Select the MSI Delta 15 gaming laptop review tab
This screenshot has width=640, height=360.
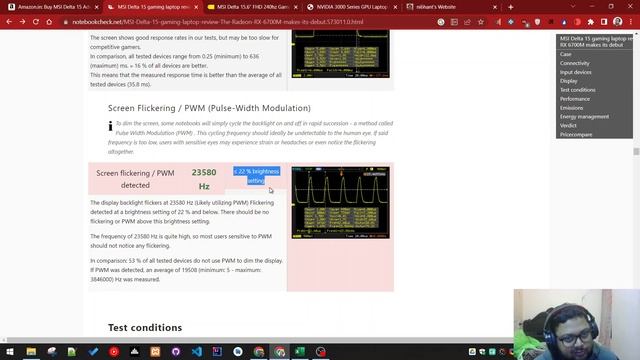point(153,7)
